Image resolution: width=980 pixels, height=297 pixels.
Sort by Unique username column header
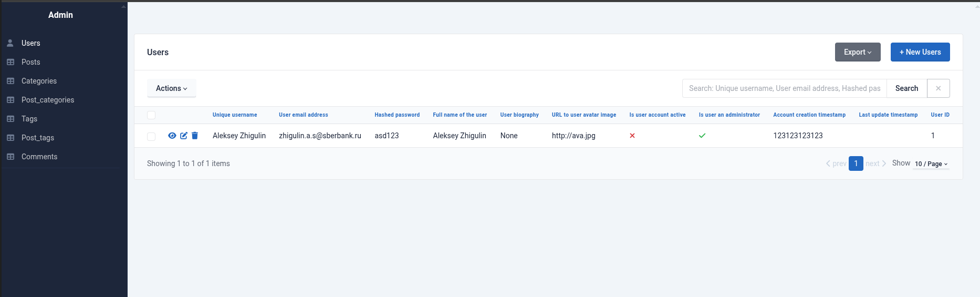pos(235,115)
